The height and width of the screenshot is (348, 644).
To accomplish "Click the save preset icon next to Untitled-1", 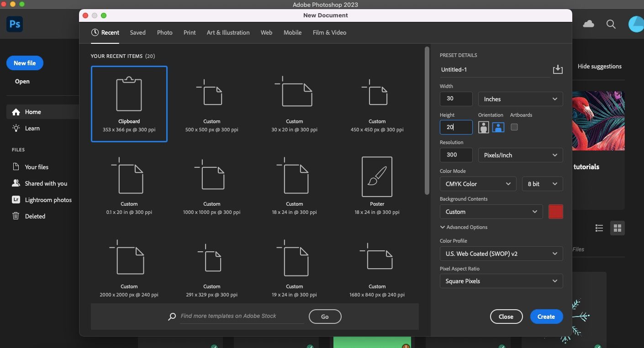I will pos(558,69).
